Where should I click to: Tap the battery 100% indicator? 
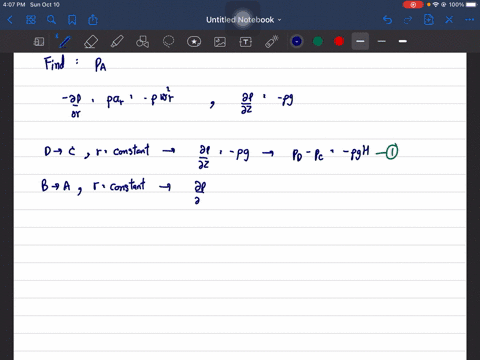click(x=463, y=5)
